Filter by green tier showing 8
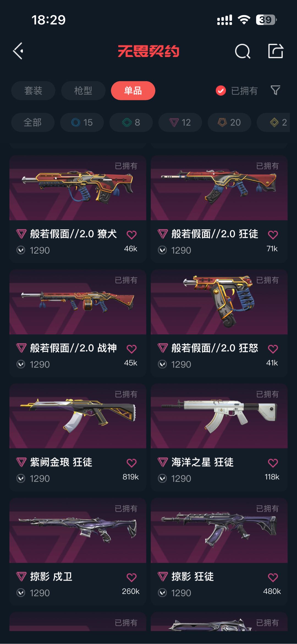297x644 pixels. click(x=131, y=122)
